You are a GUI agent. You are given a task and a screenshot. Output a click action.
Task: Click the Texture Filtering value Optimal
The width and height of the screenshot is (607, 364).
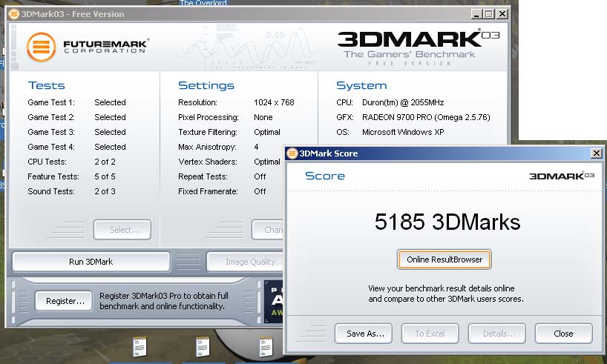coord(267,132)
